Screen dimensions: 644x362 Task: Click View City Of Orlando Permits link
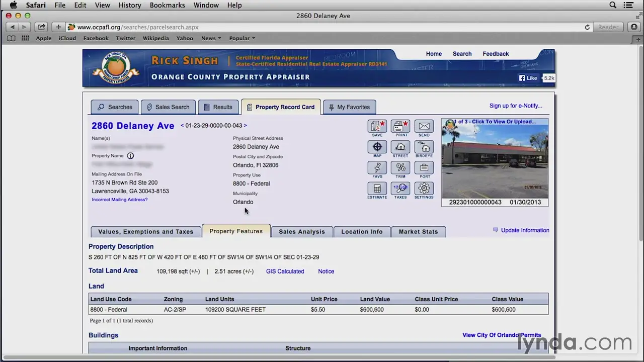pyautogui.click(x=502, y=335)
